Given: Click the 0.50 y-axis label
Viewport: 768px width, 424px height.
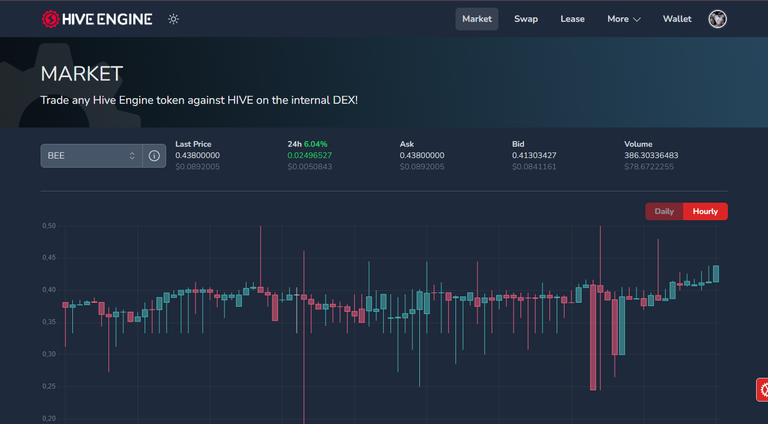Looking at the screenshot, I should point(49,226).
